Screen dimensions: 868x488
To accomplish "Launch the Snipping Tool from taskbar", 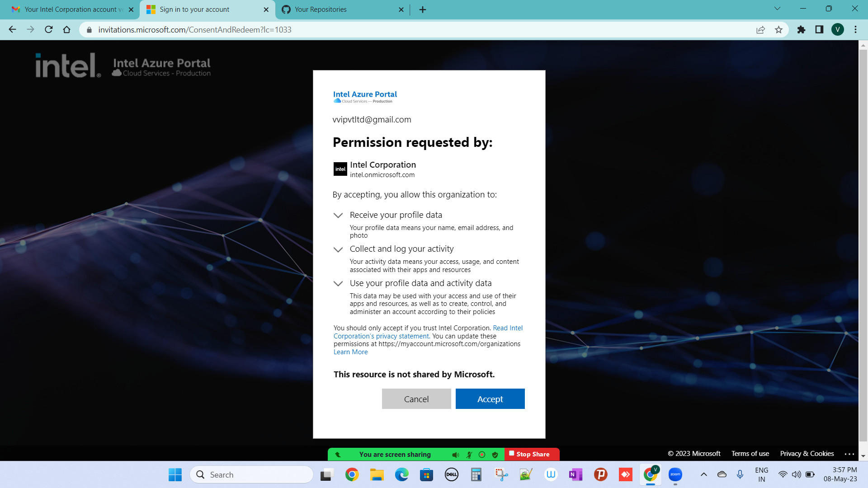I will 501,474.
